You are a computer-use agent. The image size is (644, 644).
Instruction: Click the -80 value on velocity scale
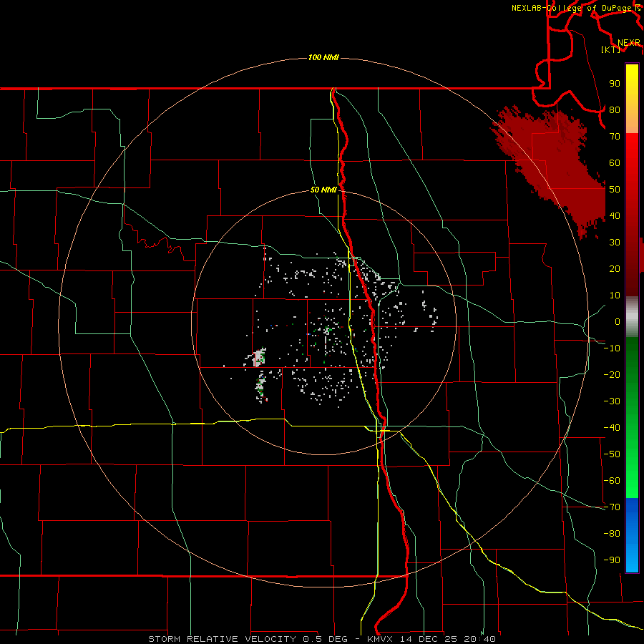pyautogui.click(x=612, y=534)
